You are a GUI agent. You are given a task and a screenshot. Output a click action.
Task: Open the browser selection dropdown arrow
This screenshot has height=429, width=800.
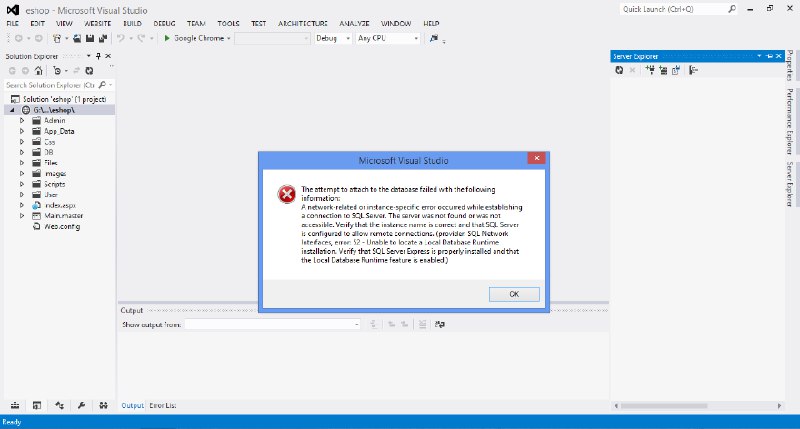click(x=229, y=39)
